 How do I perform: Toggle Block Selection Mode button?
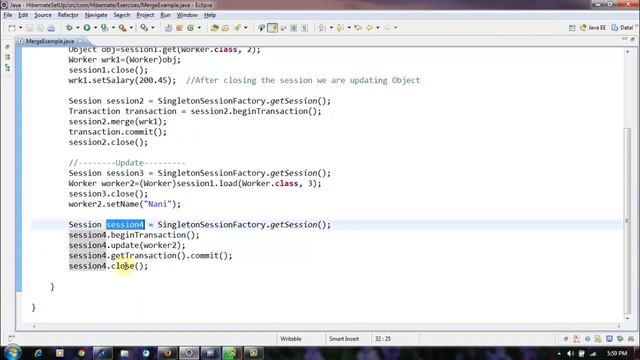(x=294, y=28)
